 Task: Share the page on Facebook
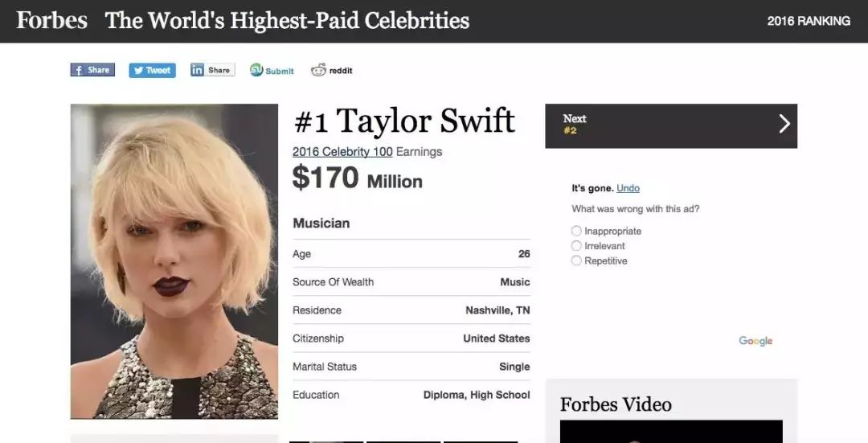(x=92, y=70)
